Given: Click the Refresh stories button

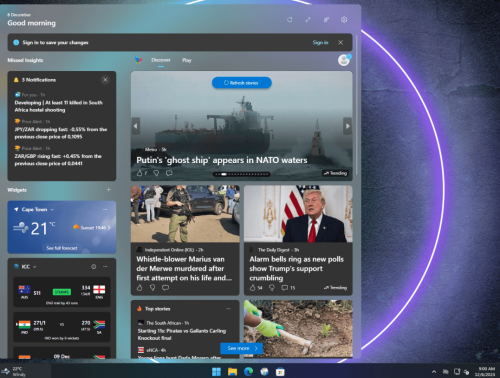Looking at the screenshot, I should [242, 83].
